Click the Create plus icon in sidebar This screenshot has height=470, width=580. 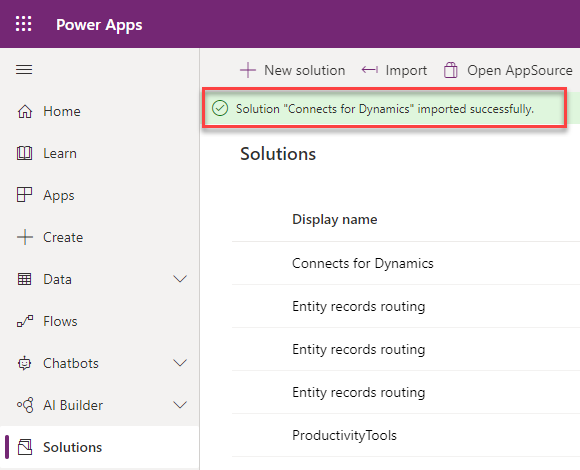point(25,237)
